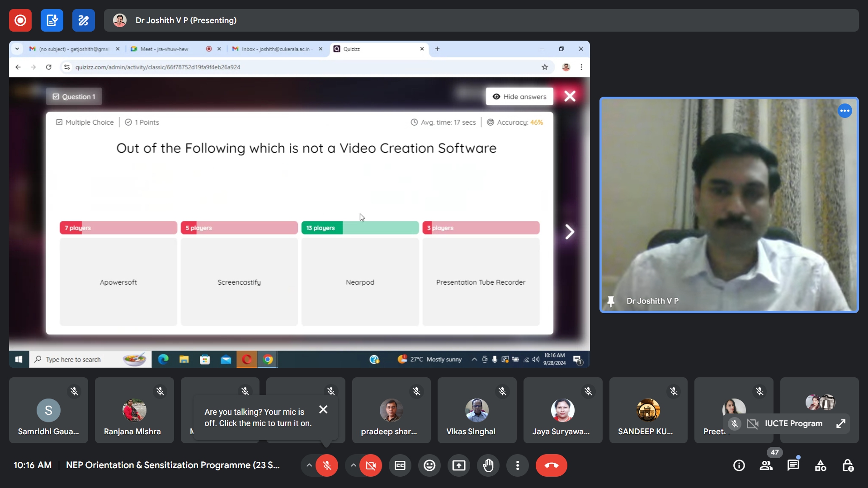This screenshot has width=868, height=488.
Task: Leave call with red hang-up button
Action: (552, 465)
